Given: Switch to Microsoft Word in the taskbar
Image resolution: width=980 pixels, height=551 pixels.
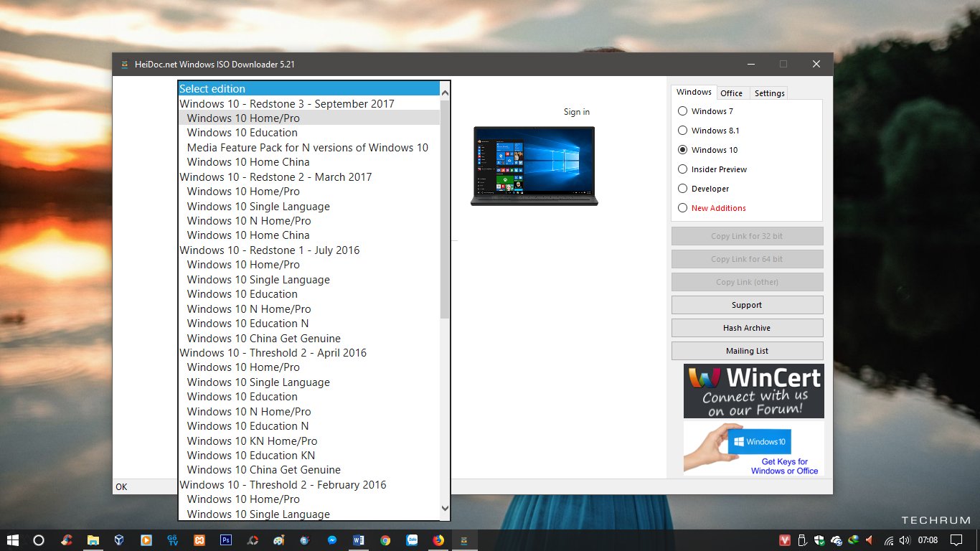Looking at the screenshot, I should [359, 540].
